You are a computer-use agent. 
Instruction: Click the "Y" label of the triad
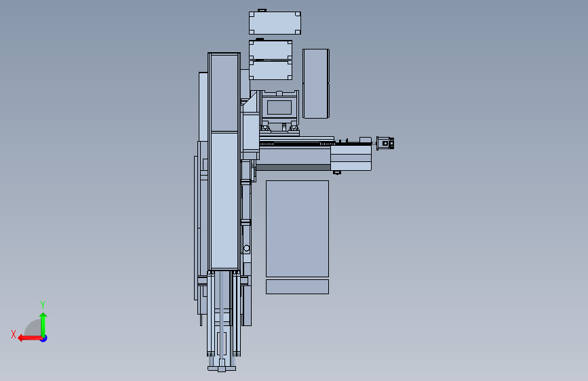click(x=43, y=304)
